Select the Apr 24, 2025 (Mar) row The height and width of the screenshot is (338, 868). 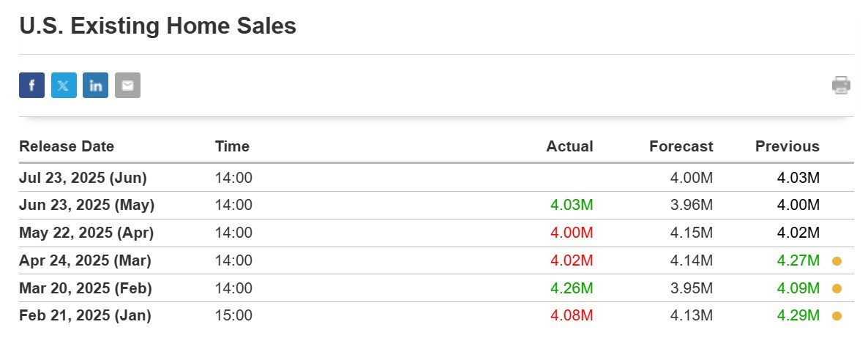pyautogui.click(x=436, y=260)
